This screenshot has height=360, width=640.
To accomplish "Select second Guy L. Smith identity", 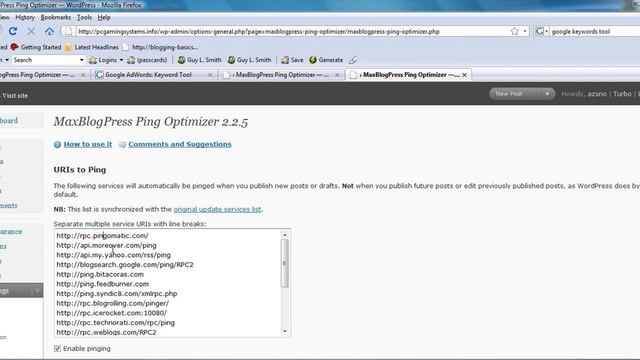I will point(249,60).
